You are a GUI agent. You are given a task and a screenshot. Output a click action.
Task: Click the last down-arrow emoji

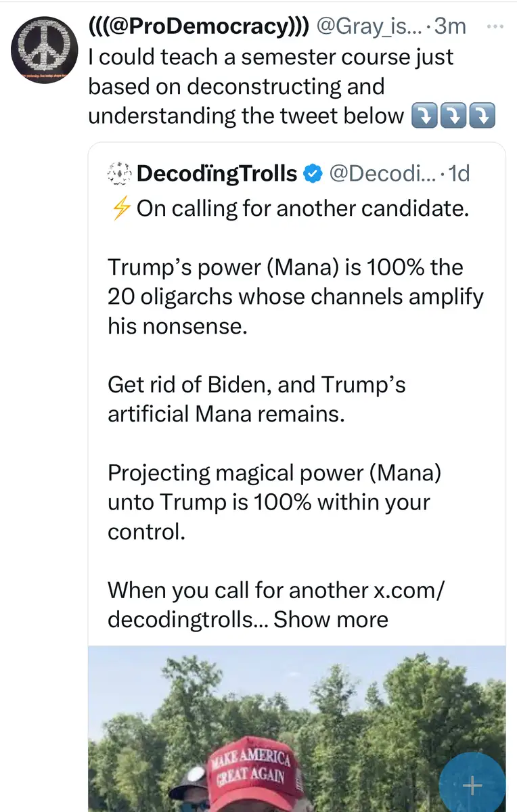pos(483,116)
